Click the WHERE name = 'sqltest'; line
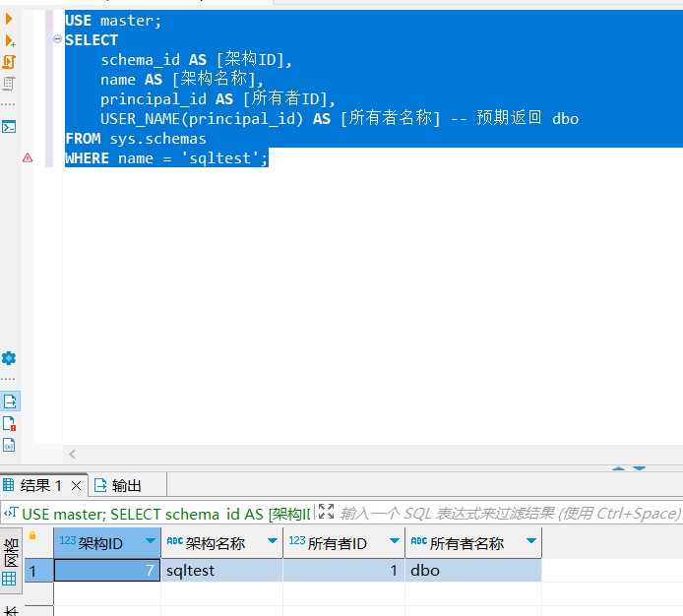The height and width of the screenshot is (616, 683). click(166, 158)
